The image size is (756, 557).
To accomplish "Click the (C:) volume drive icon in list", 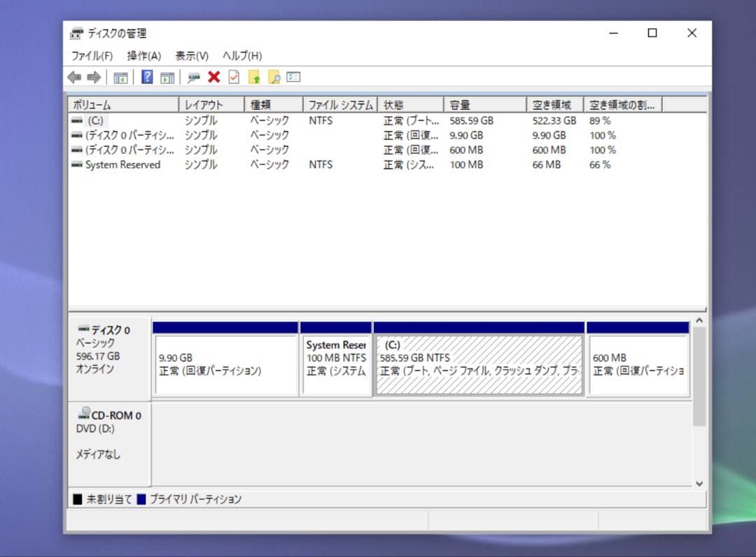I will (77, 120).
